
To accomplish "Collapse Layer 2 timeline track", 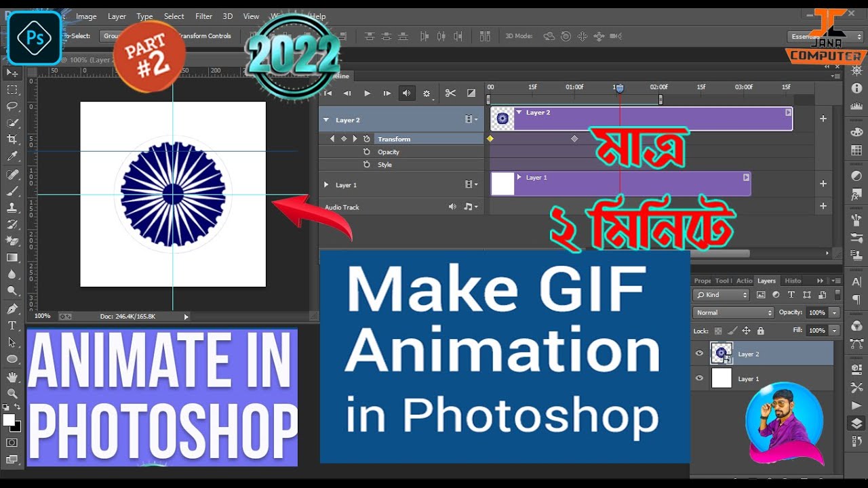I will tap(326, 120).
